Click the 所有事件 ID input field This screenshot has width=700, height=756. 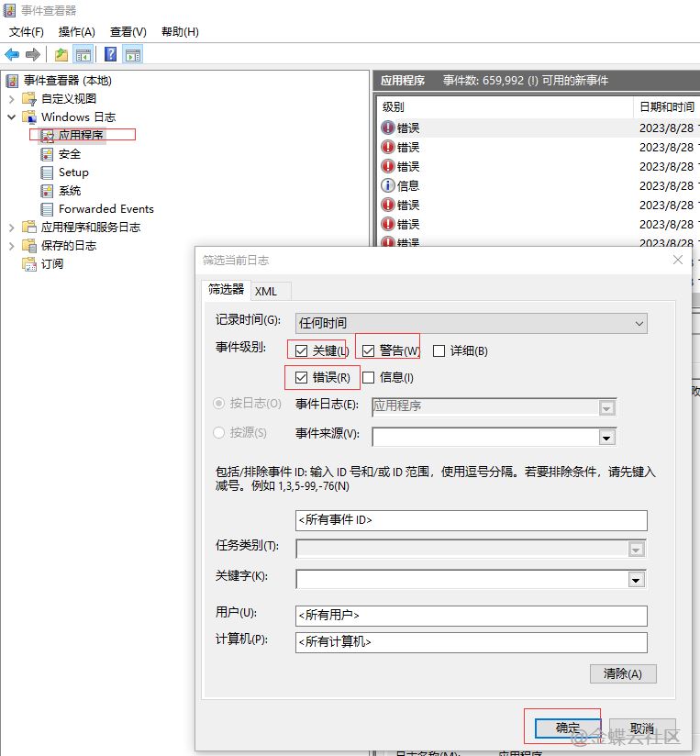tap(472, 520)
